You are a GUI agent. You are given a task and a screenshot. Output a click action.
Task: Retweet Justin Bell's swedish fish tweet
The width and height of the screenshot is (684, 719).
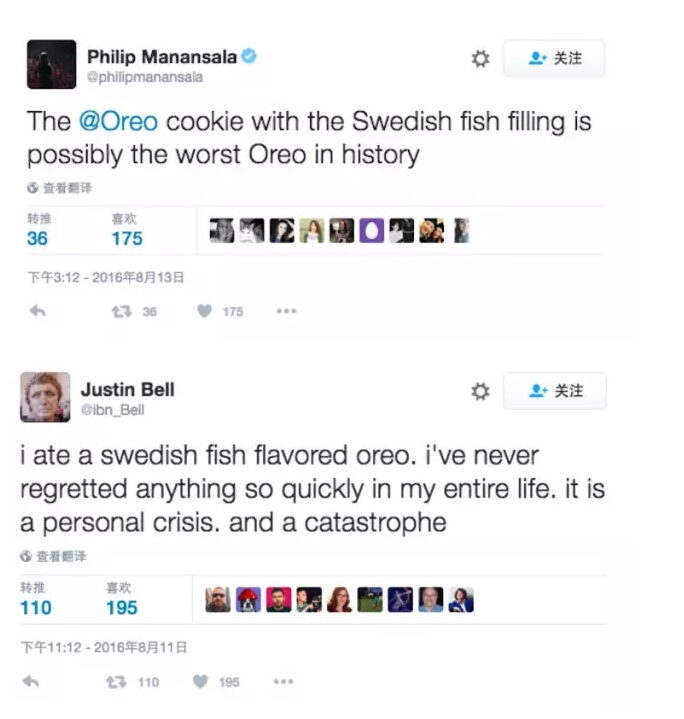(116, 682)
